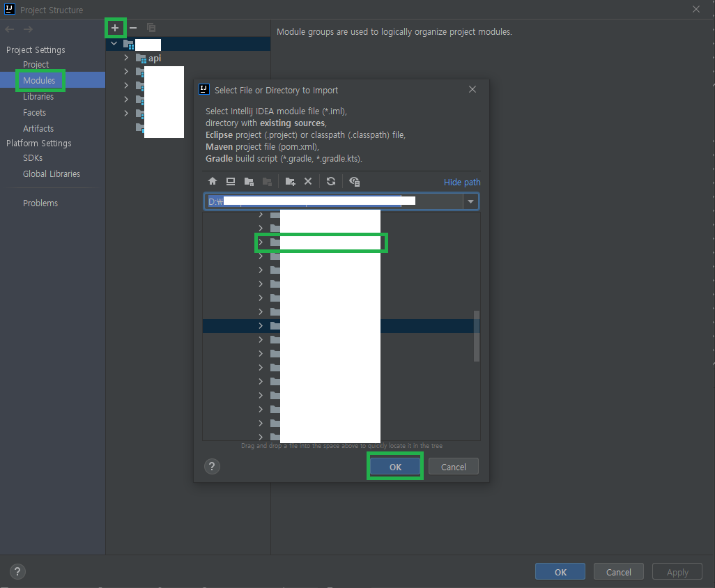Open the path history dropdown in the import dialog
Screen dimensions: 715x588
click(470, 201)
